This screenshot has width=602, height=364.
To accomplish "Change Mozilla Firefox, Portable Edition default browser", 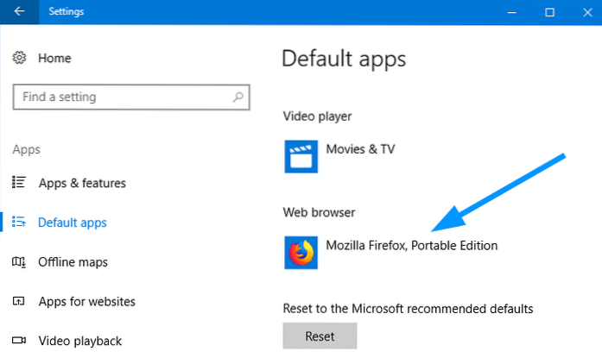I will tap(412, 246).
